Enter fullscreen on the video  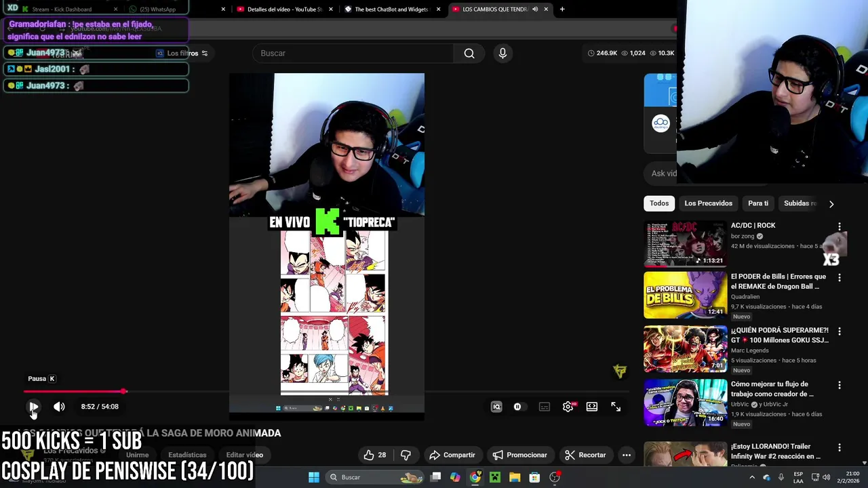coord(616,407)
